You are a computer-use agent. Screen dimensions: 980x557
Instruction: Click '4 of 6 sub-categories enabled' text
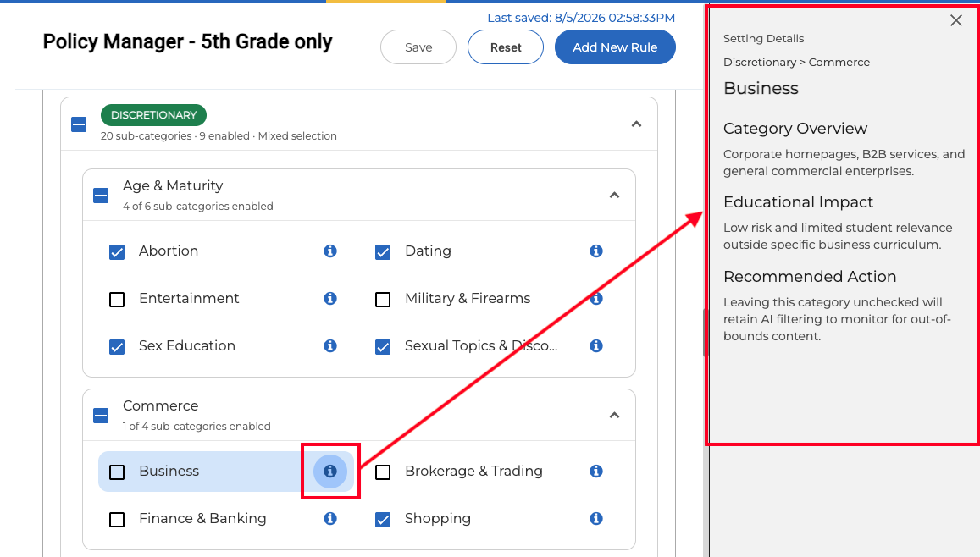[197, 206]
